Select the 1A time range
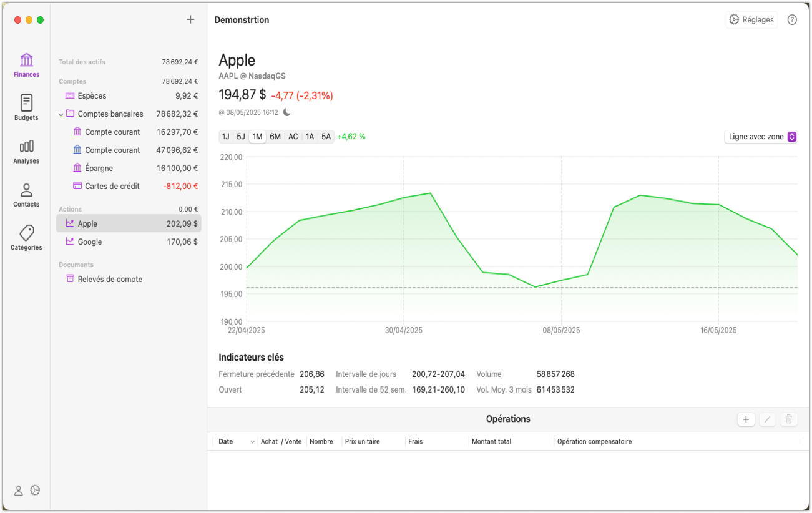 pos(310,137)
